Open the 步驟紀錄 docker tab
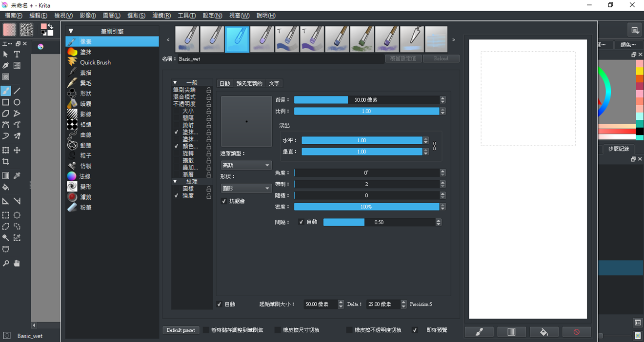644x342 pixels. pos(619,149)
